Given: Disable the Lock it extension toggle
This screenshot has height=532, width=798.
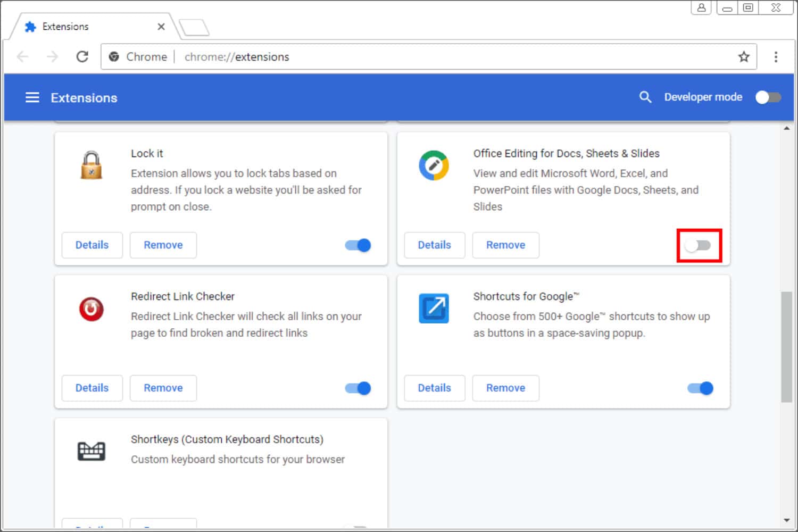Looking at the screenshot, I should coord(358,245).
